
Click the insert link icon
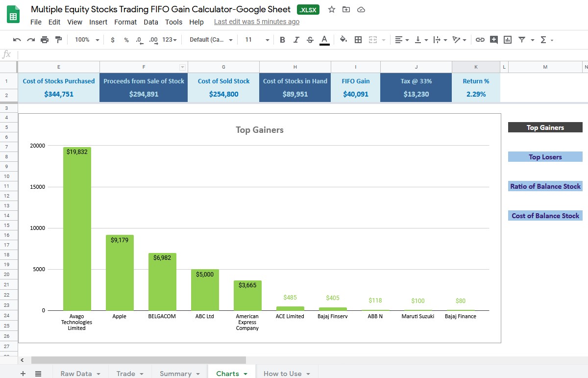pyautogui.click(x=480, y=40)
